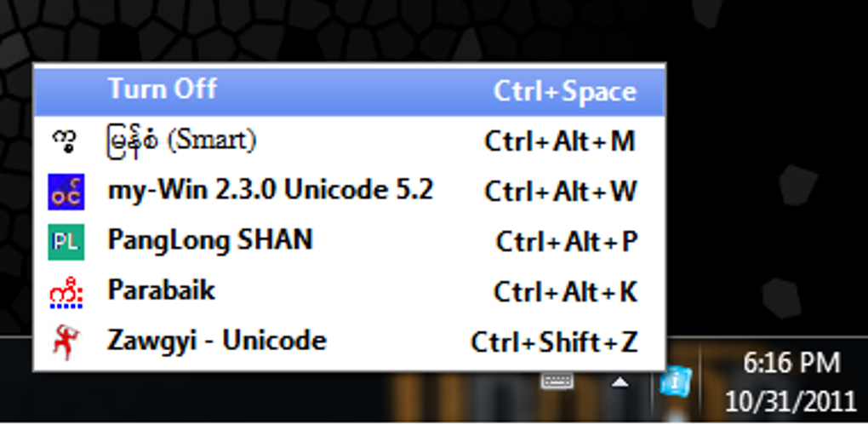The height and width of the screenshot is (425, 868).
Task: Show hidden tray icons arrow
Action: tap(620, 382)
